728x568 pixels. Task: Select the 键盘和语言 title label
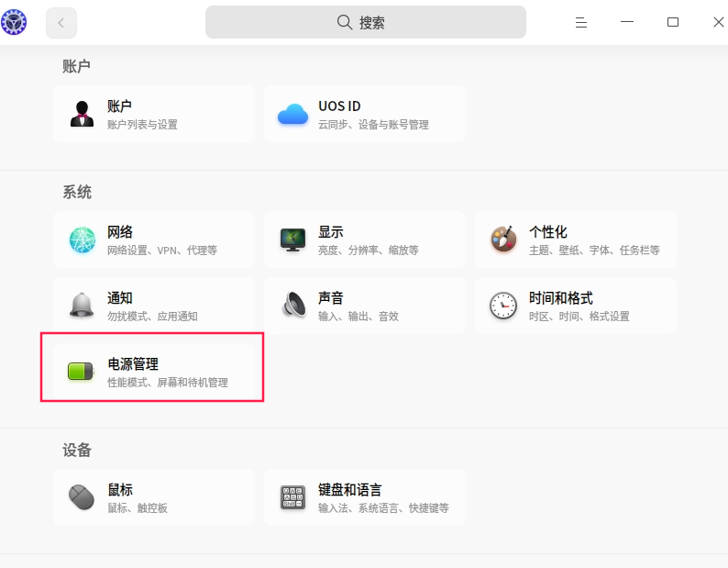(349, 489)
